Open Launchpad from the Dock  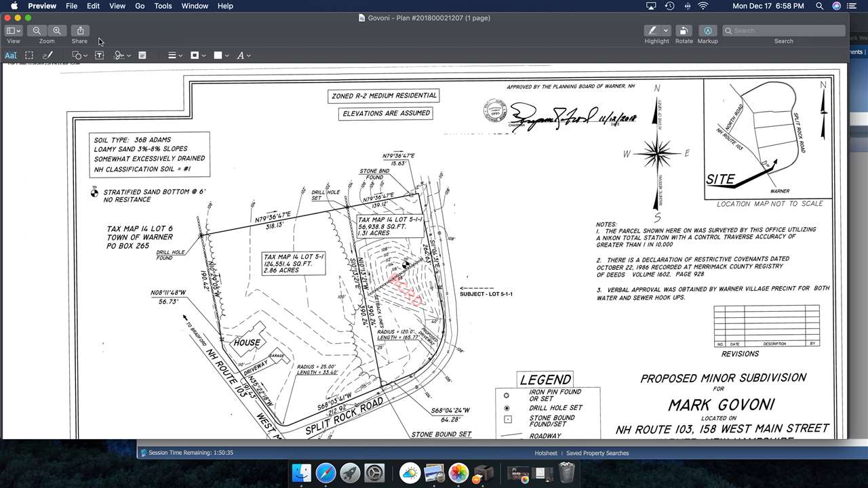pos(350,472)
